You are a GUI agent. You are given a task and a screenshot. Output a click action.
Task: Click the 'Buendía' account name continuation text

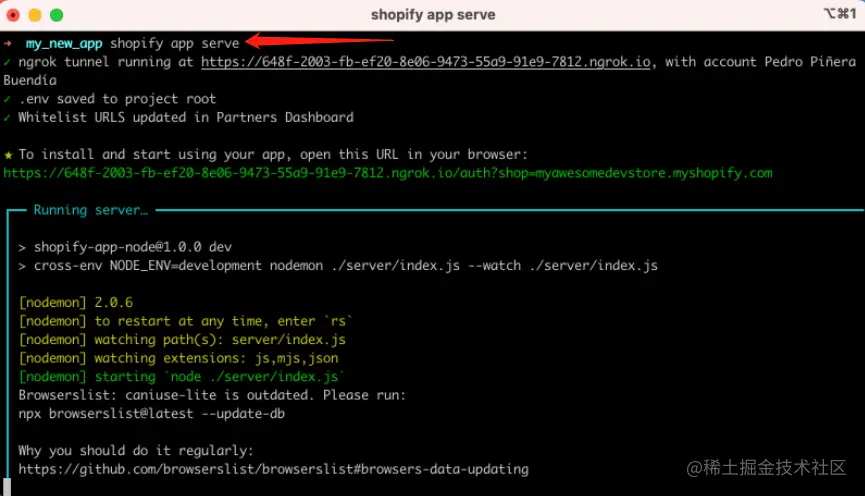tap(30, 81)
